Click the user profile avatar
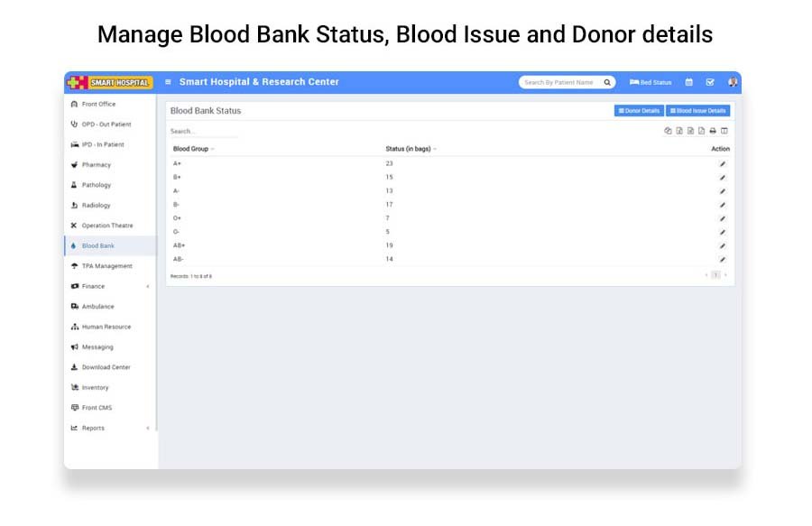The image size is (812, 526). 733,82
